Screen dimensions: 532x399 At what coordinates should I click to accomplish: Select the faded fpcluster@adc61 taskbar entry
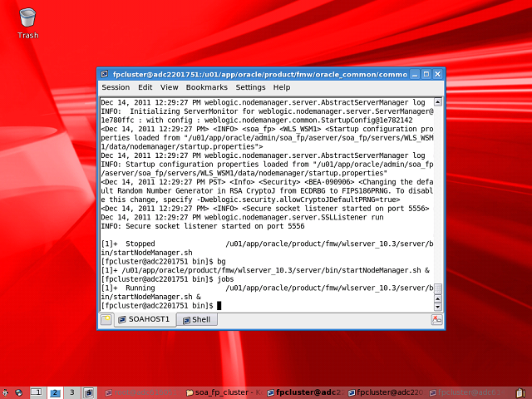coord(467,392)
